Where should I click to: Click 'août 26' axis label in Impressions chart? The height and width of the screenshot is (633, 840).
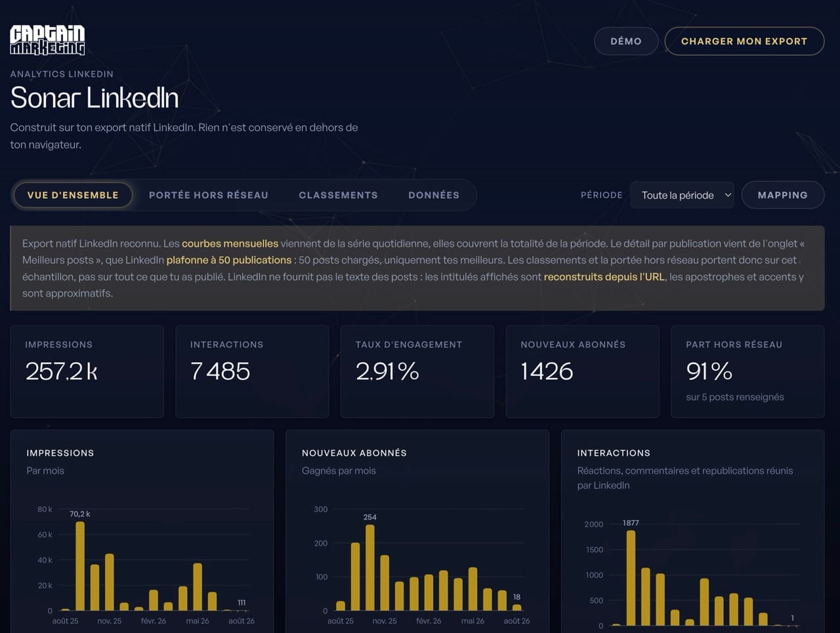241,621
